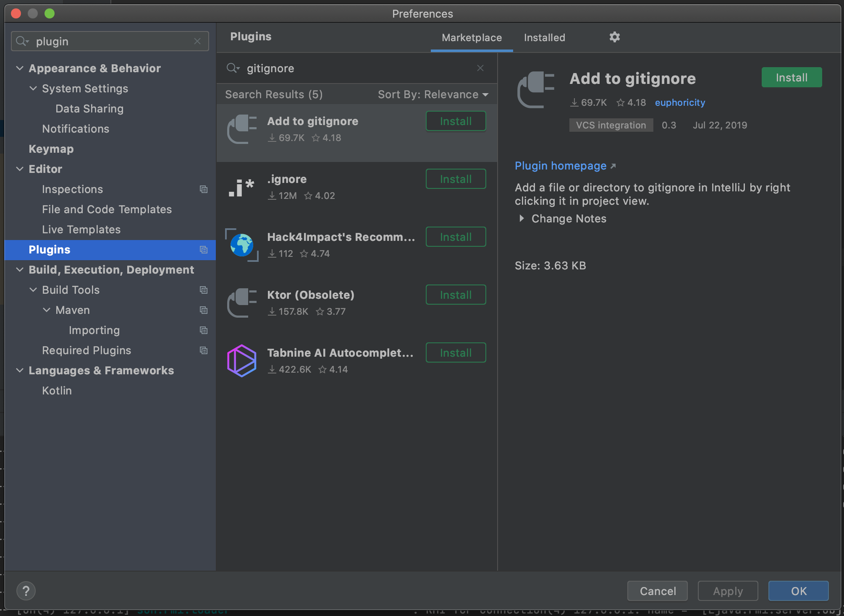The image size is (844, 616).
Task: Install the .ignore plugin
Action: pos(456,179)
